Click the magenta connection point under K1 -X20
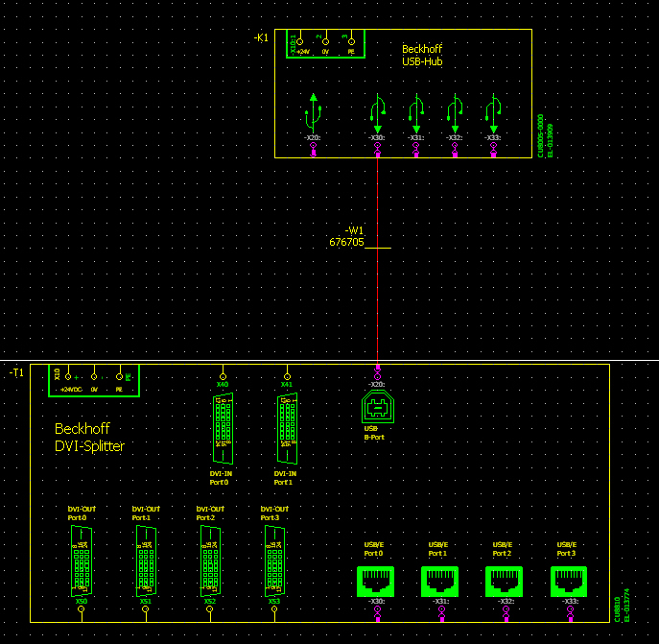 [313, 150]
